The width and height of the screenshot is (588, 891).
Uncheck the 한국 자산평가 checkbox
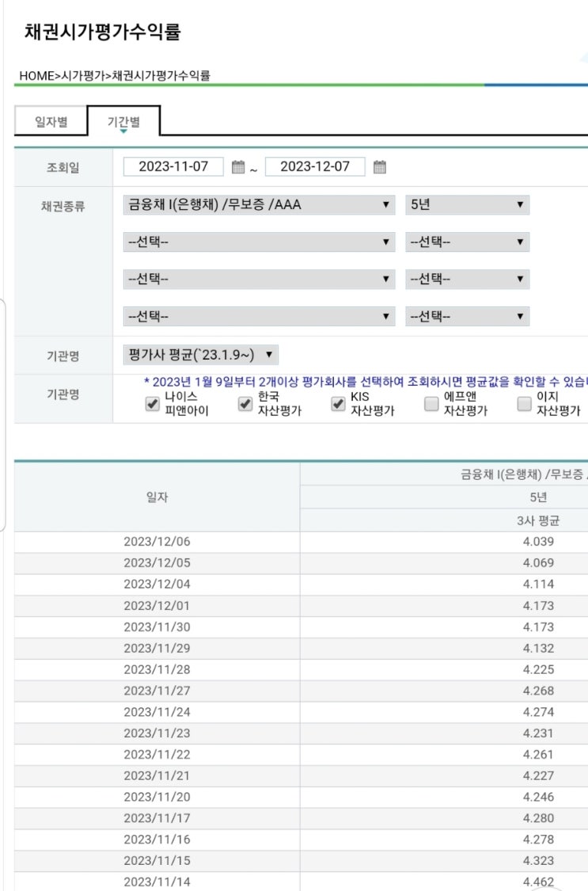coord(245,403)
